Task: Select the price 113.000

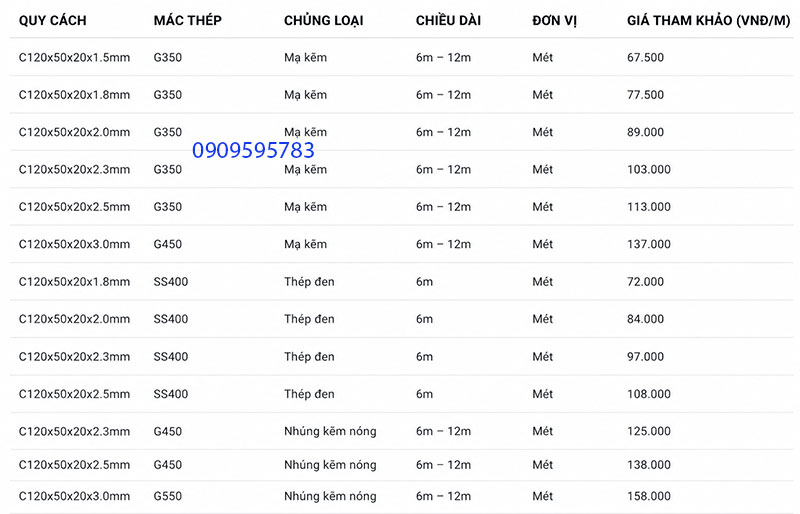Action: (x=648, y=207)
